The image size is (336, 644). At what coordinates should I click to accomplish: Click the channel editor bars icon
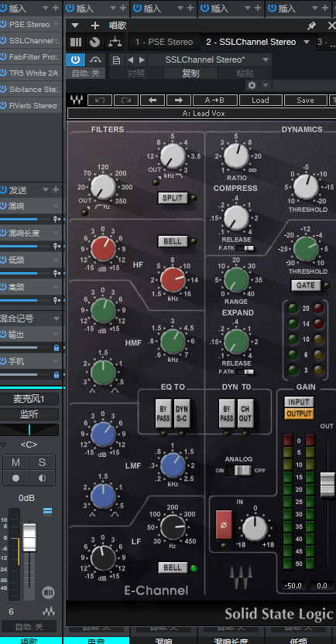point(76,42)
